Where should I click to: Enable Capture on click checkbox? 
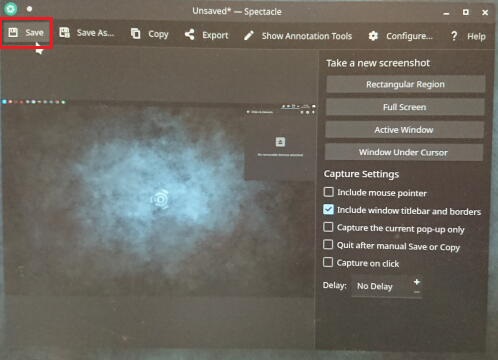pos(328,262)
